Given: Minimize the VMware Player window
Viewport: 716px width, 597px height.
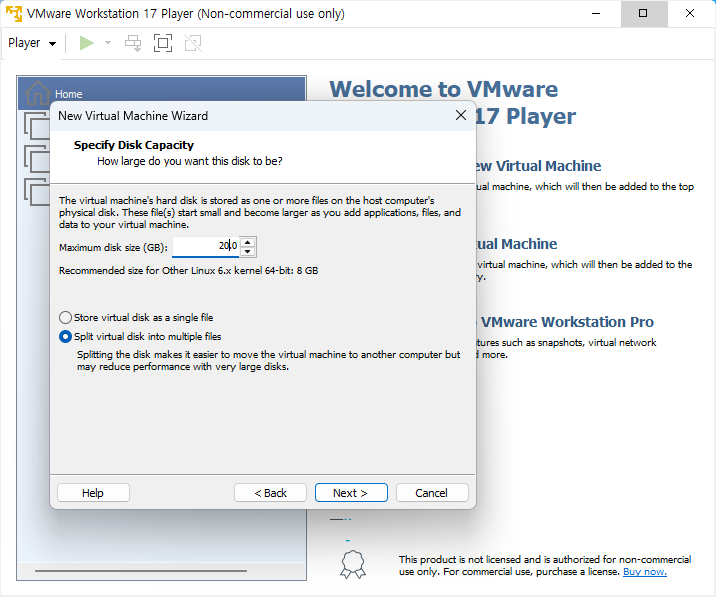Looking at the screenshot, I should (596, 13).
